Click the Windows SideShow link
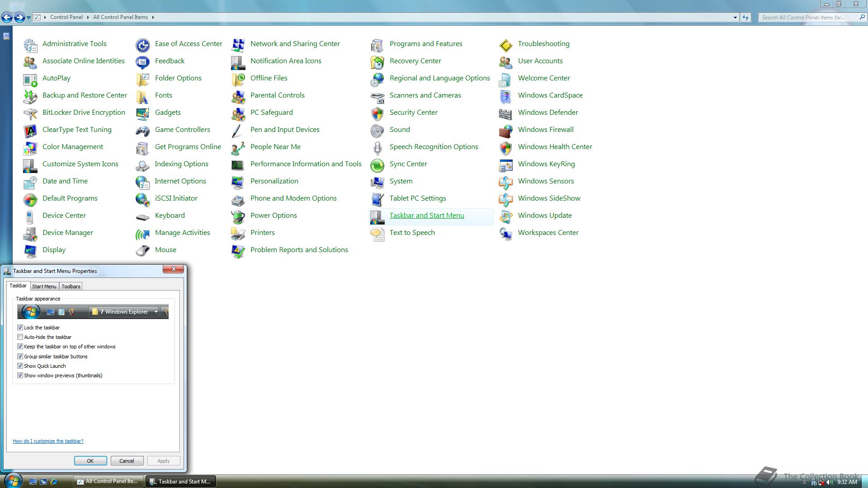 (x=549, y=198)
